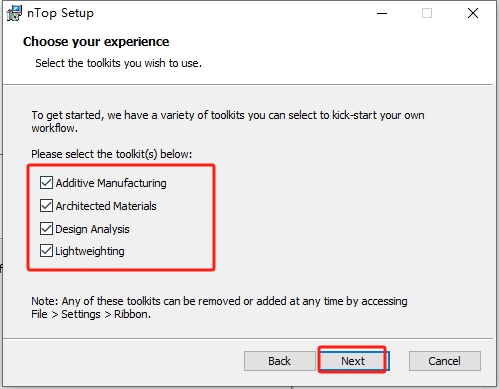The width and height of the screenshot is (499, 389).
Task: Proceed by clicking Next
Action: tap(353, 360)
